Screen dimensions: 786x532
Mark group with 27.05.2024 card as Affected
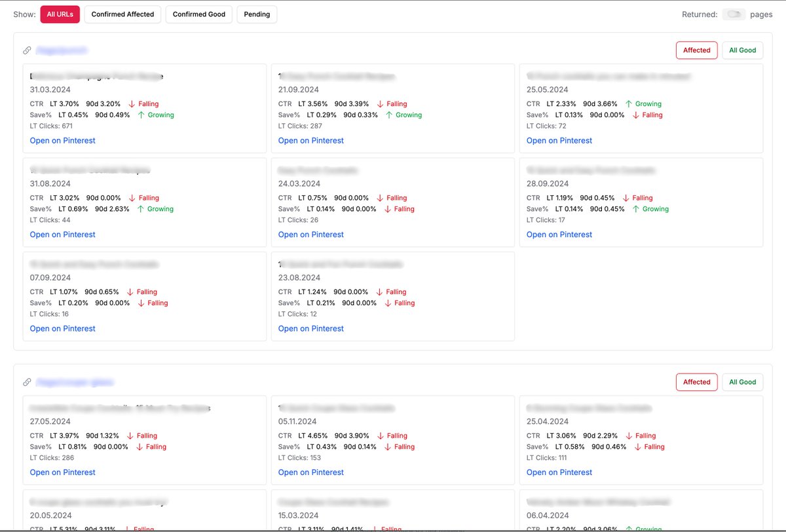pos(697,382)
